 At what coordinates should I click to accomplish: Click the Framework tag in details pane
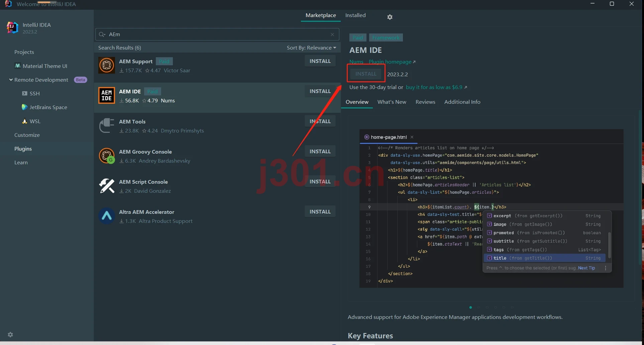(386, 37)
